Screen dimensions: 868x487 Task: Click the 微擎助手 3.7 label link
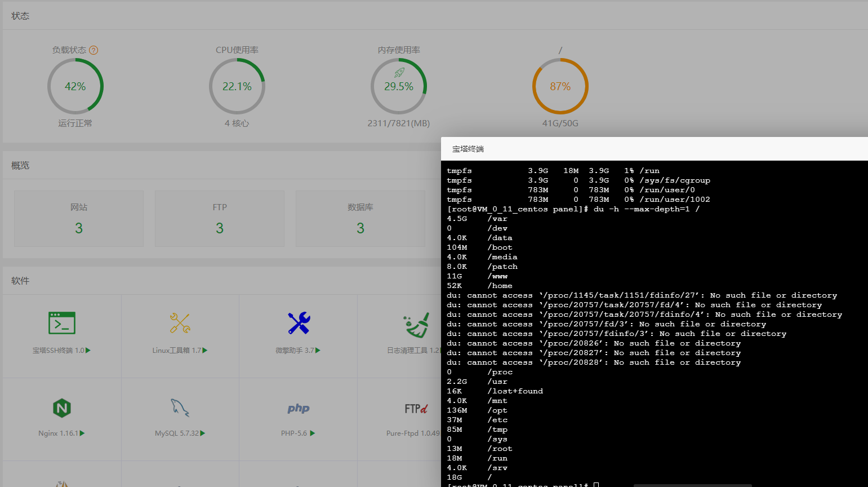(298, 351)
